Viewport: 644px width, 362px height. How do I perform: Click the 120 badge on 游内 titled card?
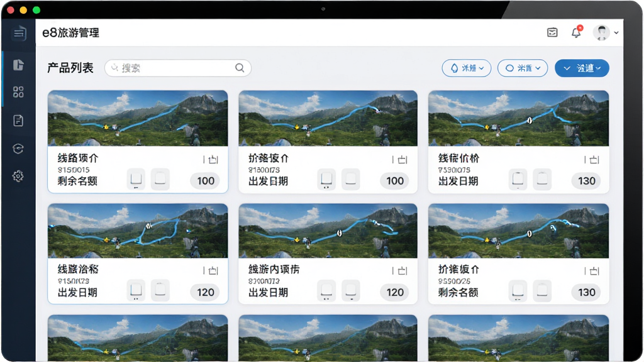pos(395,292)
